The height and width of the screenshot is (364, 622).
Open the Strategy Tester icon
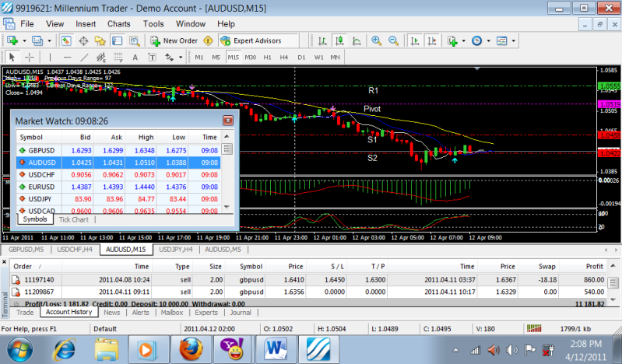(135, 40)
